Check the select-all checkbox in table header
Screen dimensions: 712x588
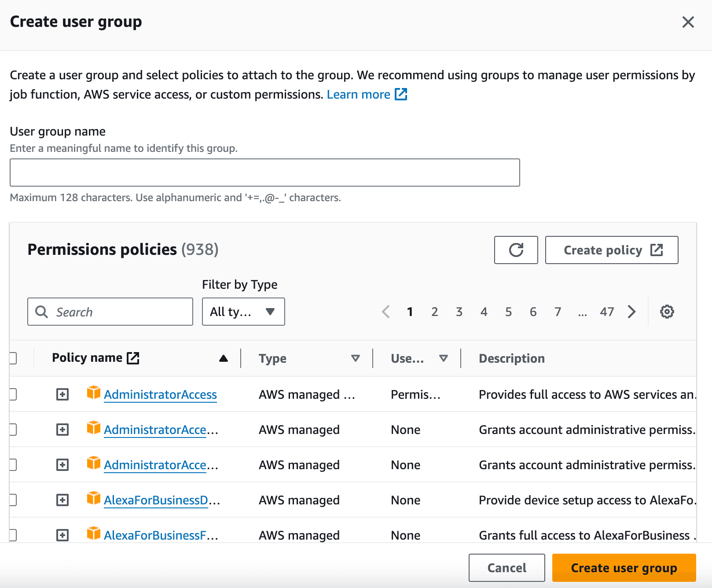point(13,358)
